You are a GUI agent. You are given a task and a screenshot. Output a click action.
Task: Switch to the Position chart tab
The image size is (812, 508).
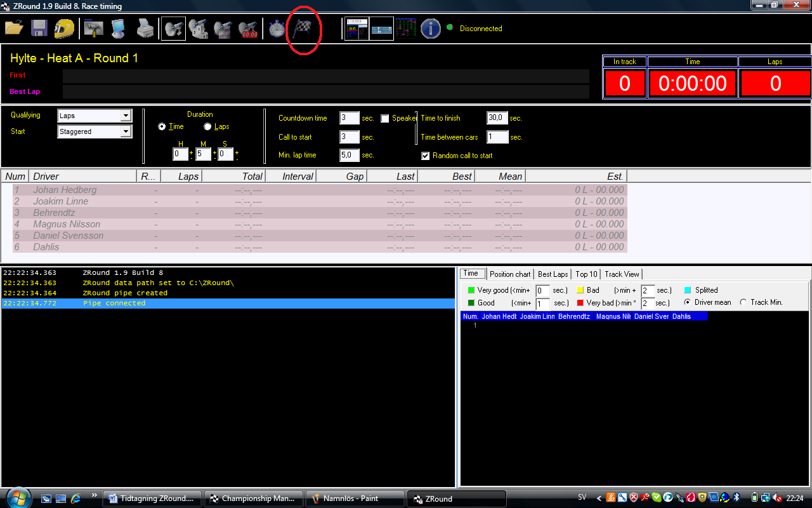pyautogui.click(x=510, y=274)
